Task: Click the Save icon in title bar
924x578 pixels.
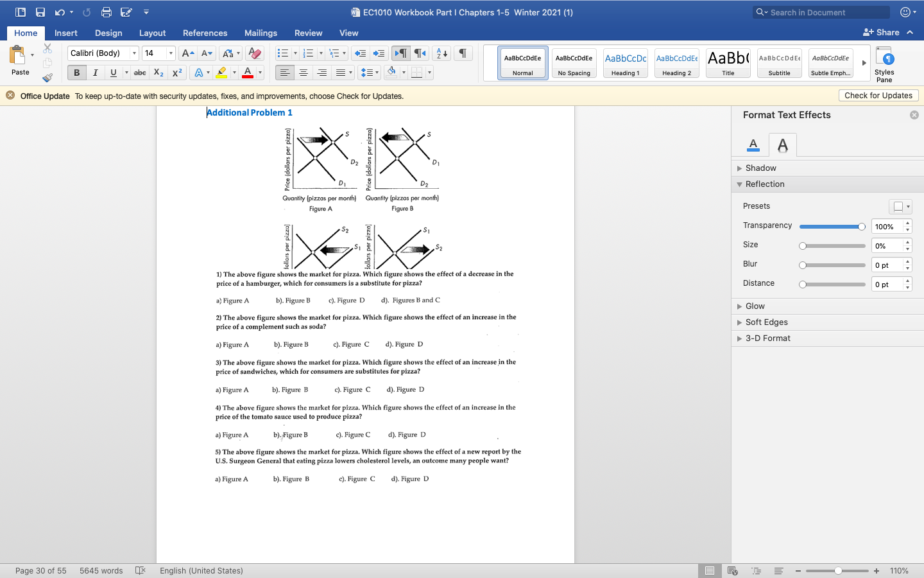Action: click(x=40, y=12)
